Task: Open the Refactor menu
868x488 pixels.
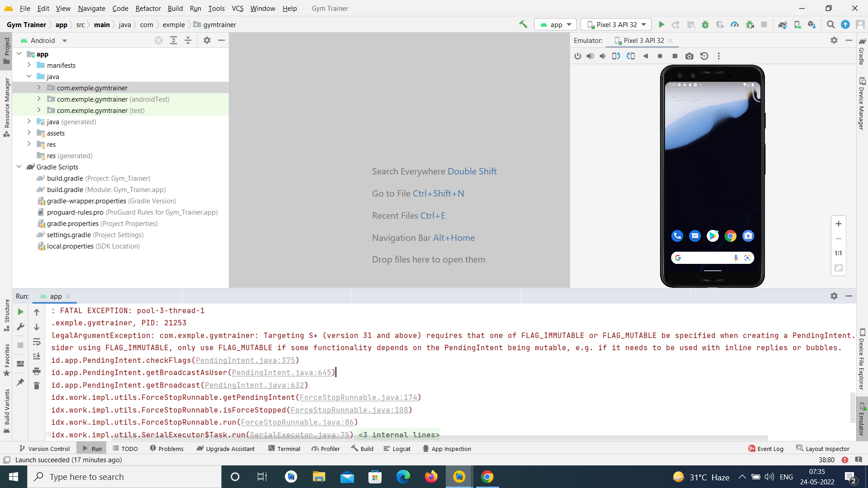Action: click(148, 8)
